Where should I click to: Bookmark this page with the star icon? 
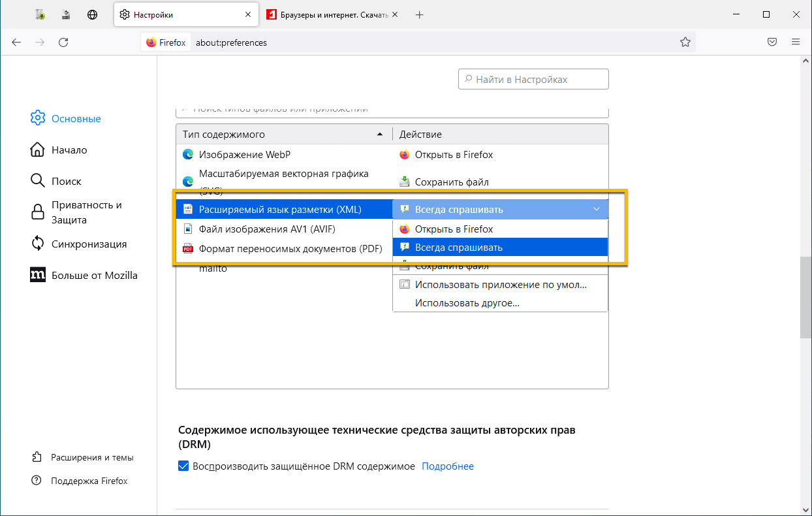[x=685, y=42]
